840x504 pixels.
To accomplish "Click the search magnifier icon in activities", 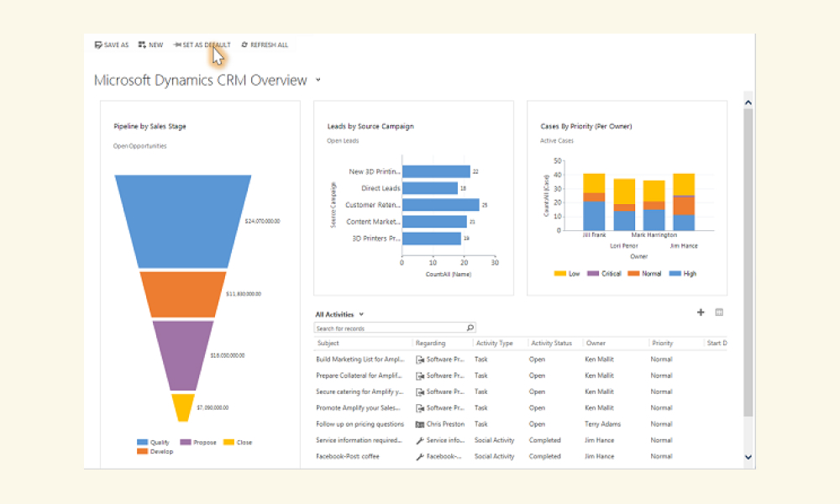I will pyautogui.click(x=470, y=328).
